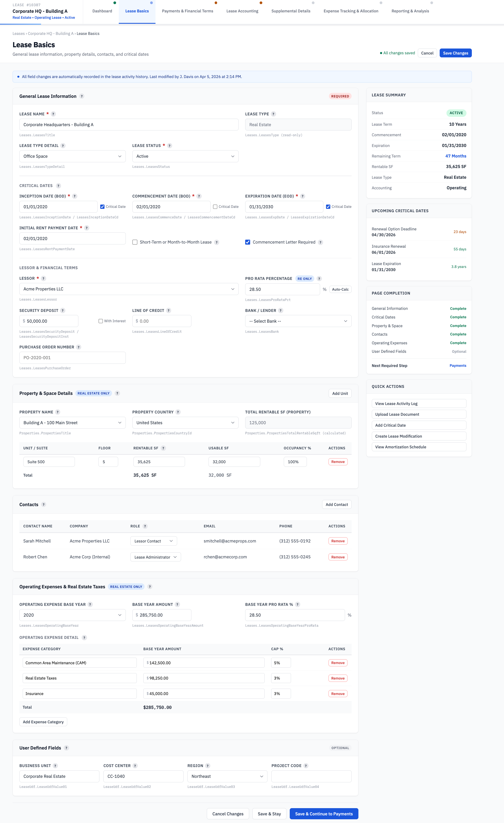504x823 pixels.
Task: Go to the Reporting & Analysis tab
Action: 410,11
